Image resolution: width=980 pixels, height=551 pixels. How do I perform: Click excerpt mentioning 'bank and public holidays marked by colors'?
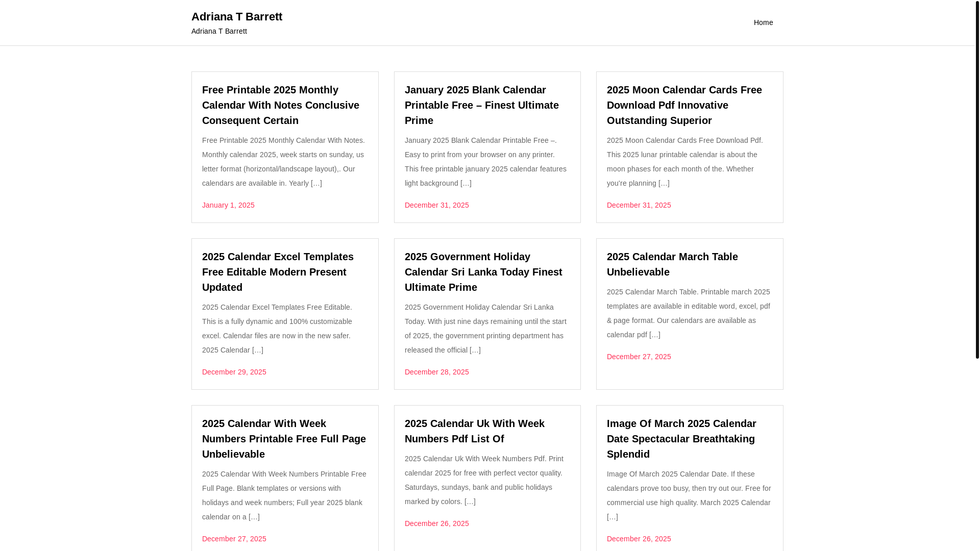487,480
